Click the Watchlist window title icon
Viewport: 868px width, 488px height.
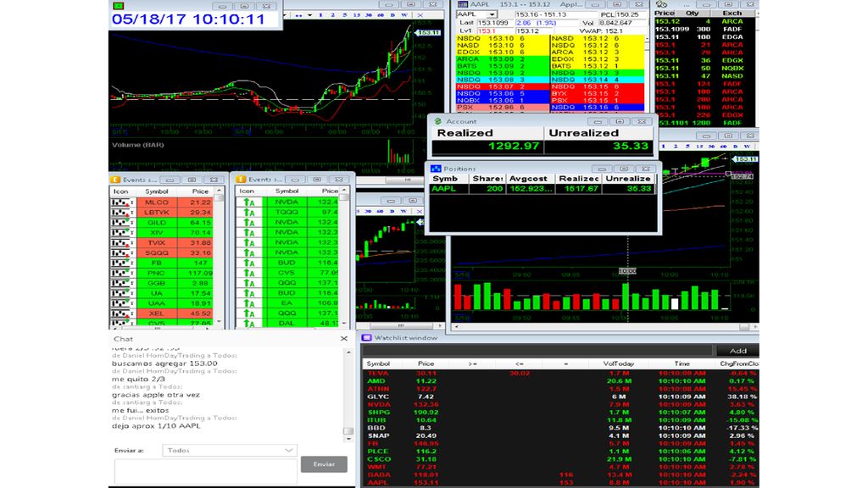(366, 337)
